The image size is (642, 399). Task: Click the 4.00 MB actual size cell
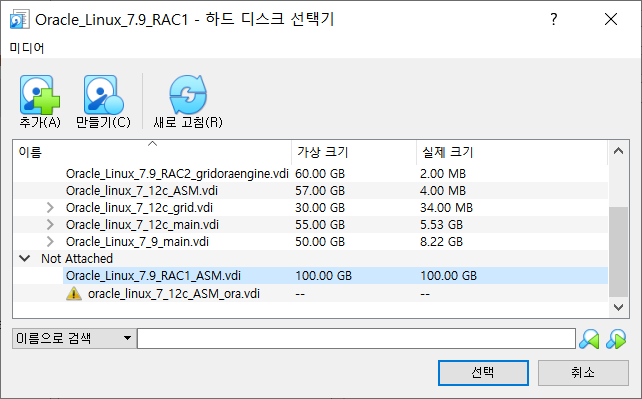[x=443, y=191]
